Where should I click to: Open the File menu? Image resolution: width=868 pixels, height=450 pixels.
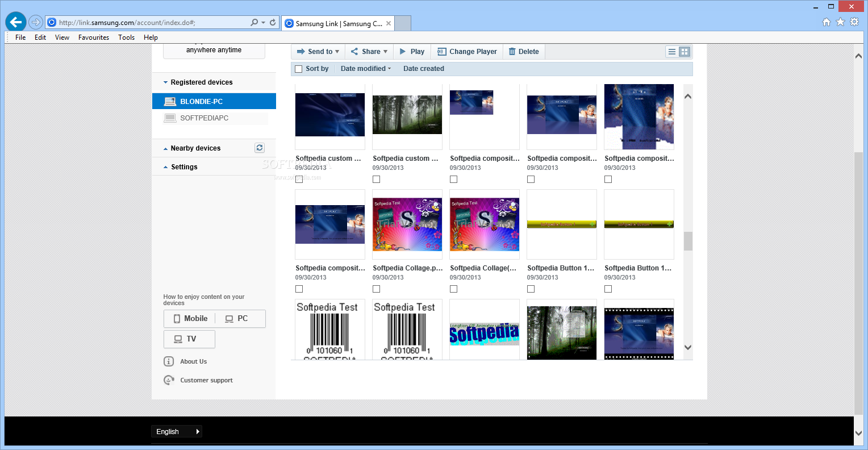(20, 37)
